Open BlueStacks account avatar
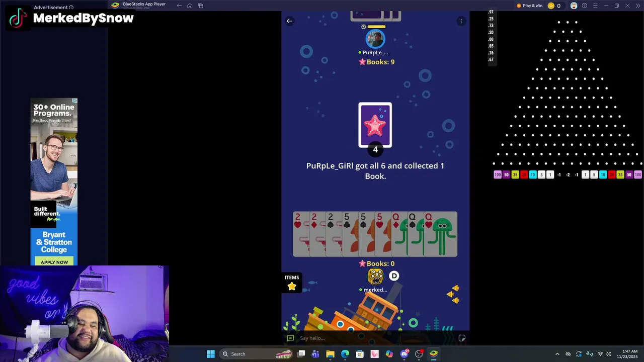 click(574, 6)
